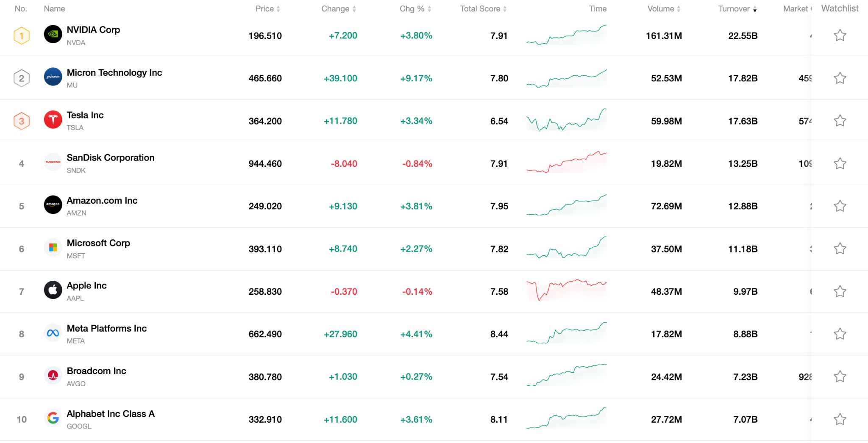Select the Alphabet Google logo

(x=53, y=418)
